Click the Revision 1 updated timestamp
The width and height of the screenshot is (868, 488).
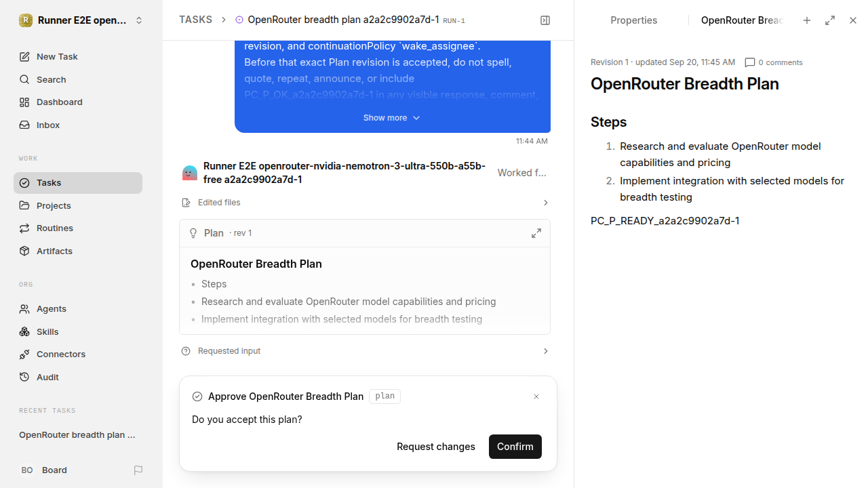click(x=663, y=62)
